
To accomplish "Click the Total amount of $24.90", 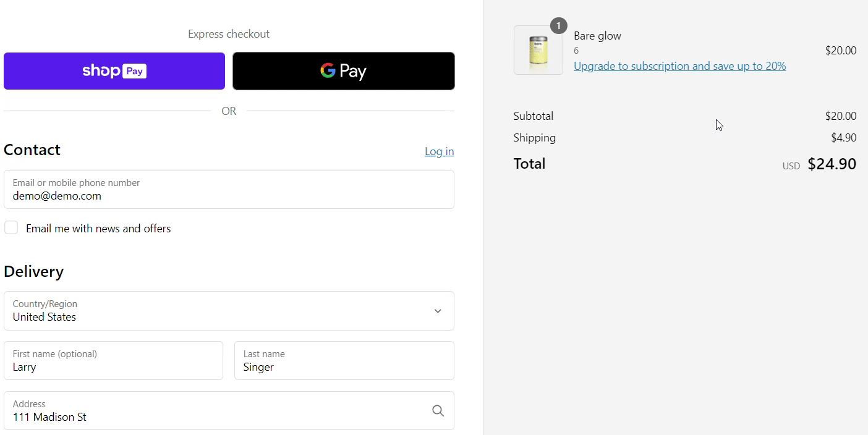I will 832,164.
